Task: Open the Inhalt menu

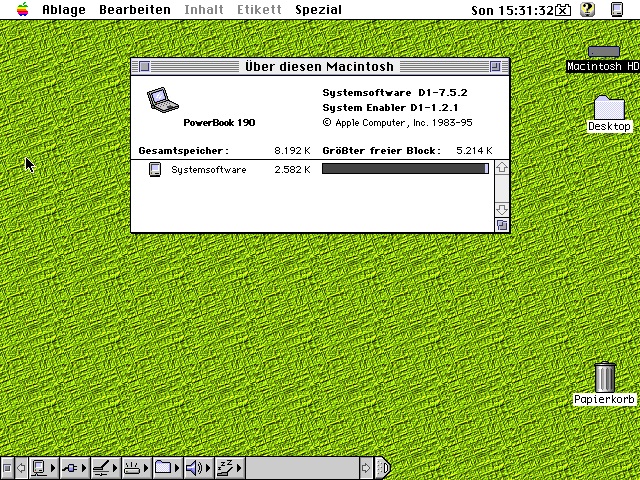Action: [x=204, y=9]
